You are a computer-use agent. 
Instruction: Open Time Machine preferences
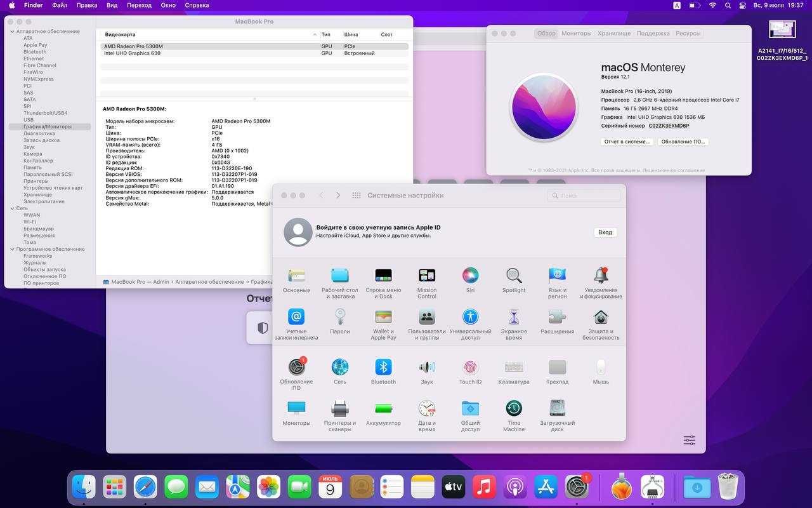(x=514, y=408)
